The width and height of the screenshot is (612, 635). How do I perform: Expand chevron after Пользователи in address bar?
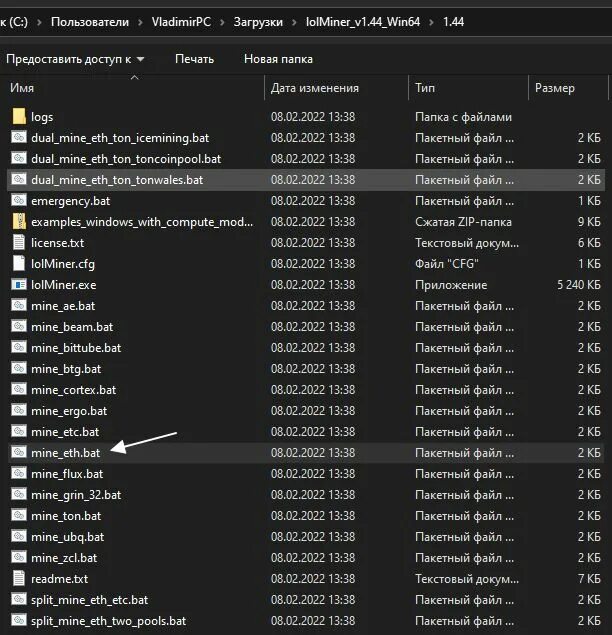140,22
